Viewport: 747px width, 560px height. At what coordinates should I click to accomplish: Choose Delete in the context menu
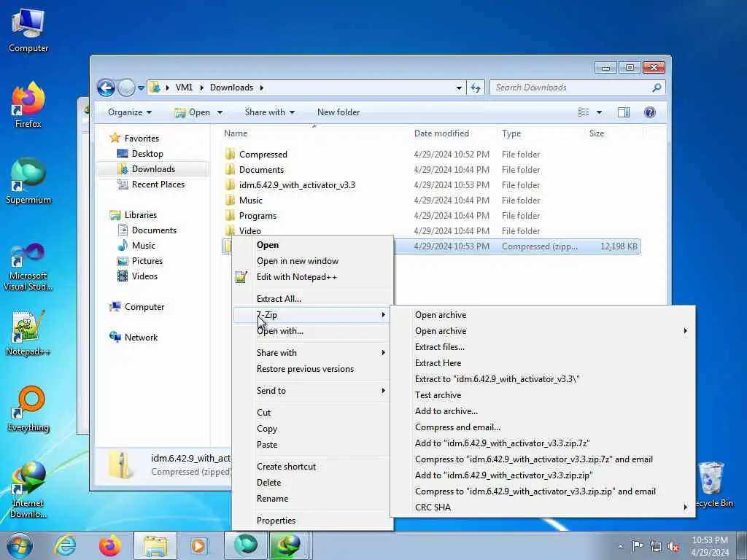[268, 483]
